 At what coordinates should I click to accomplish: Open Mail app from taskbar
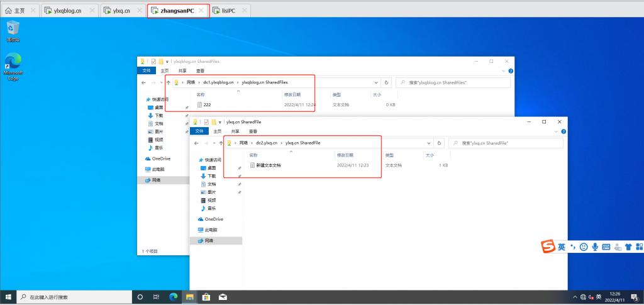(x=223, y=297)
